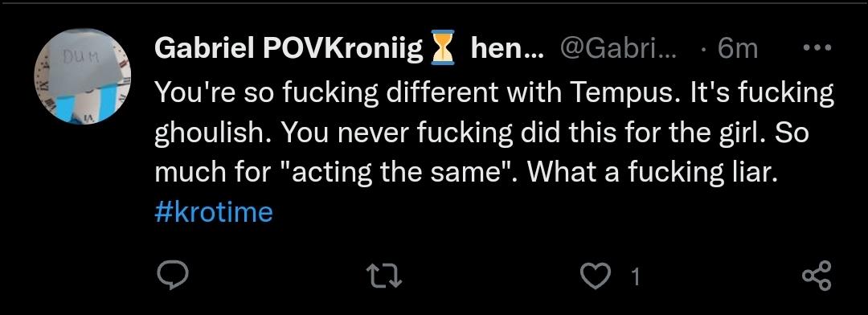This screenshot has height=315, width=868.
Task: Open the three-dot more options menu
Action: 817,49
